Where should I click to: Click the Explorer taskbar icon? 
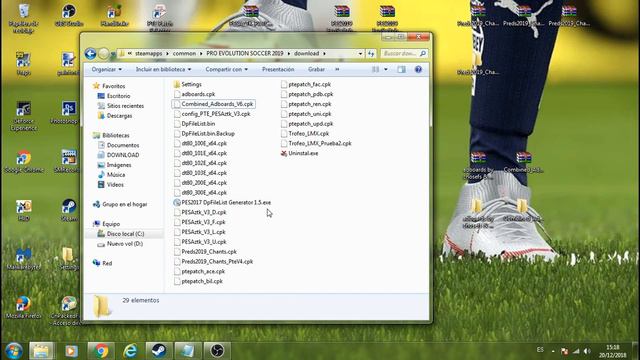point(41,351)
